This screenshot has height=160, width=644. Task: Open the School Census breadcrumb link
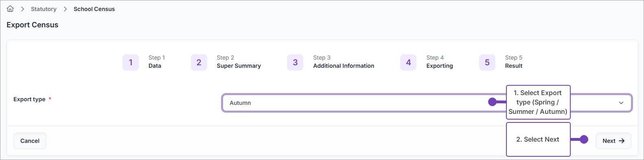(x=94, y=9)
